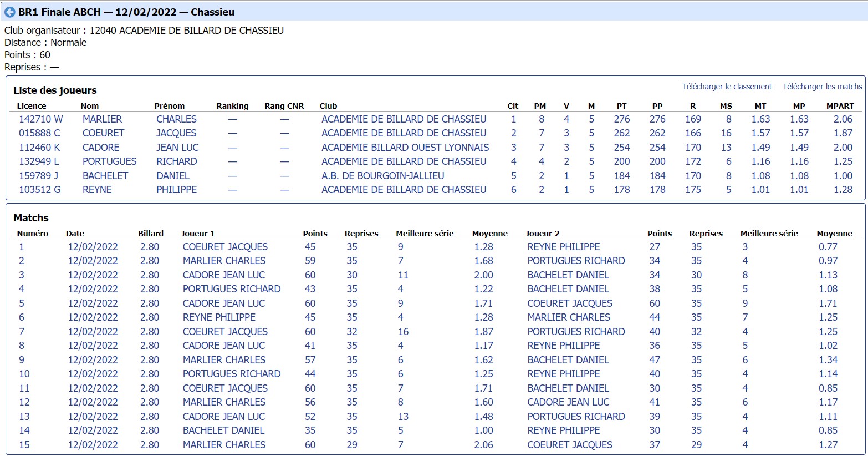
Task: Select match number 1
Action: click(x=22, y=247)
